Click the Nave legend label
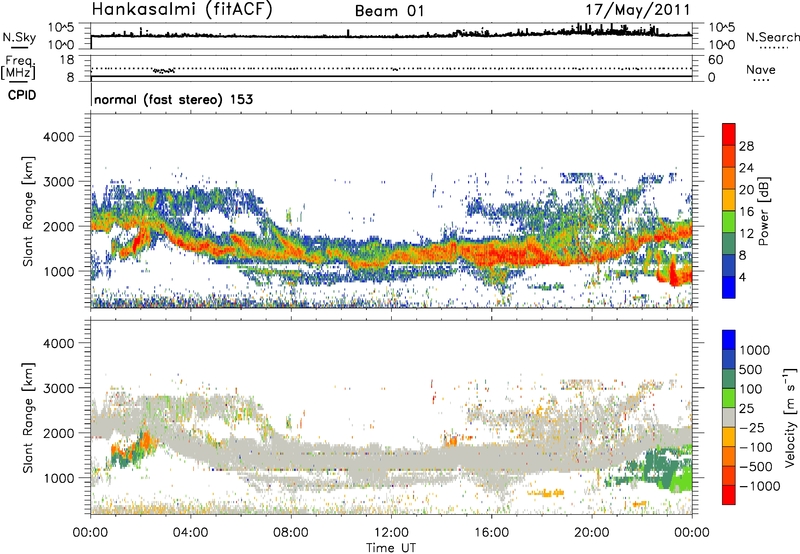 point(761,69)
